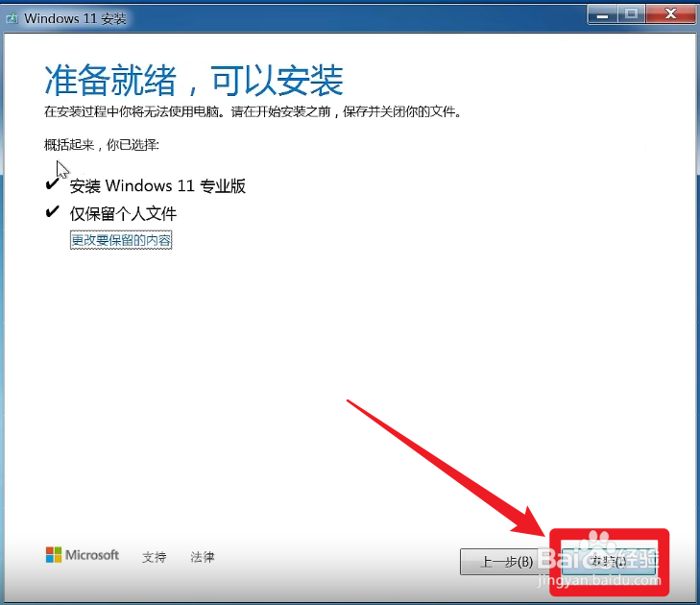Screen dimensions: 700x605
Task: Click the checkmark beside 仅保留个人文件
Action: click(52, 211)
